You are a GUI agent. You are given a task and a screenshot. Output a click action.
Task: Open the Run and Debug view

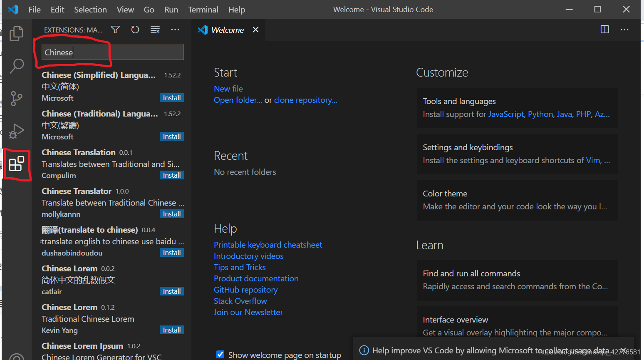[17, 131]
